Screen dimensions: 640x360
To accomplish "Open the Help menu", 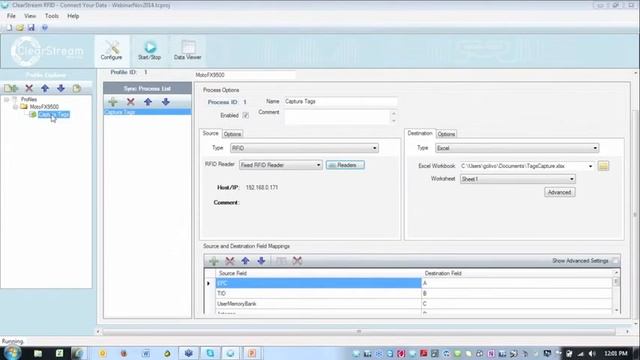I will pyautogui.click(x=73, y=16).
